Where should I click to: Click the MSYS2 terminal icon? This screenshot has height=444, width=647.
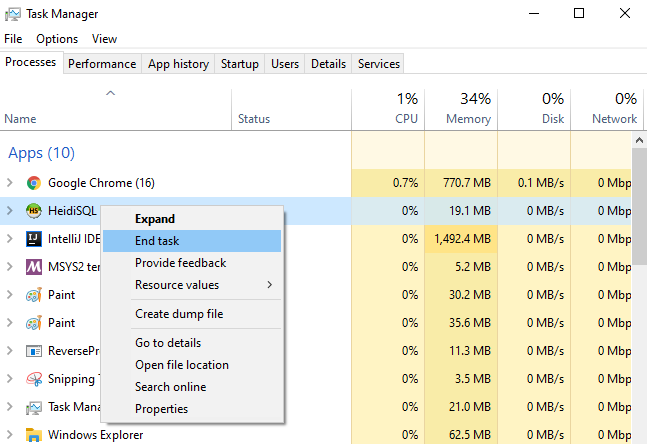[x=34, y=267]
